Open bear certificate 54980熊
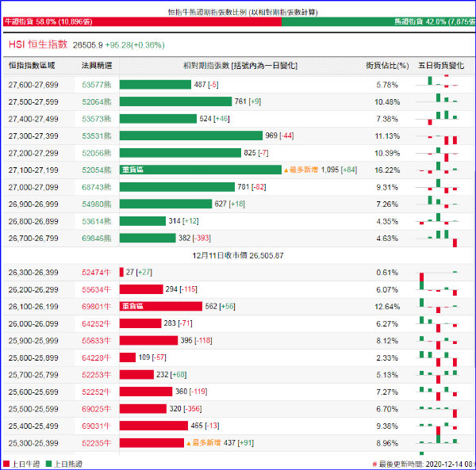476x470 pixels. coord(97,204)
